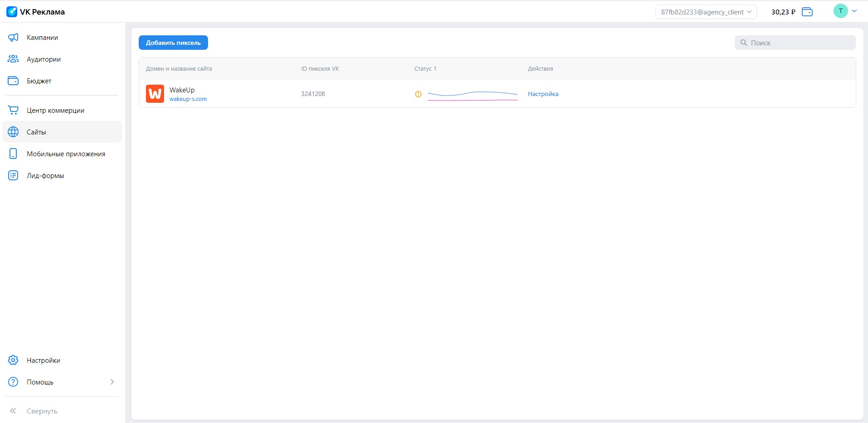Click the balance amount 30,23 ₽
Image resolution: width=868 pixels, height=423 pixels.
(783, 12)
